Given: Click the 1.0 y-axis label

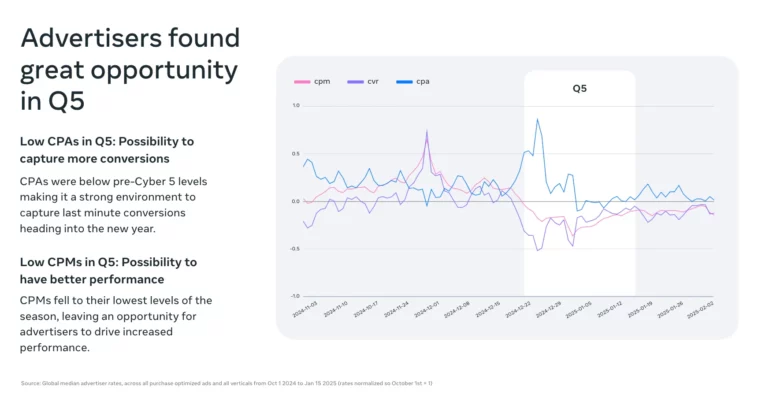Looking at the screenshot, I should [x=296, y=105].
